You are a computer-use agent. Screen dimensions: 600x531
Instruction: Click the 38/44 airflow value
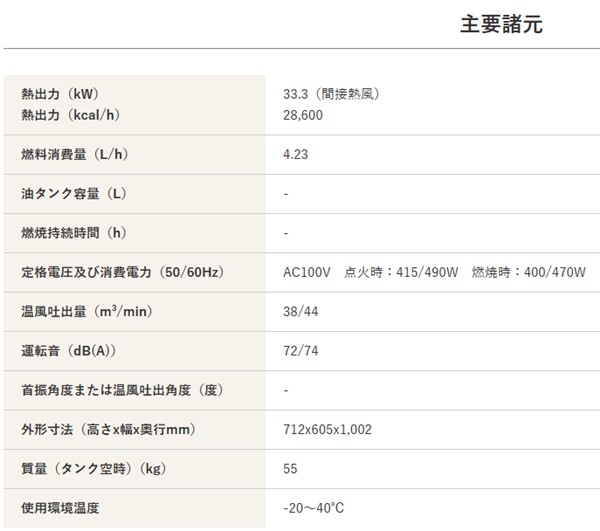[x=300, y=311]
